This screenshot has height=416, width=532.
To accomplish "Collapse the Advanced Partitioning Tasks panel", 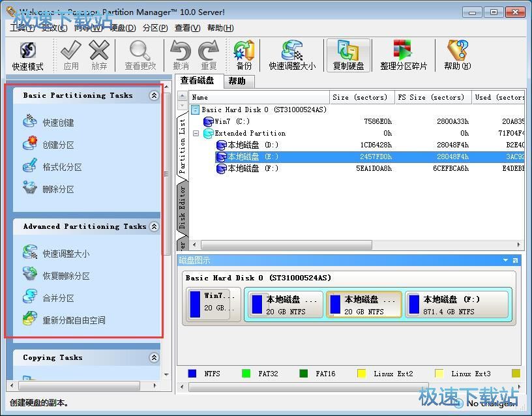I will (154, 226).
